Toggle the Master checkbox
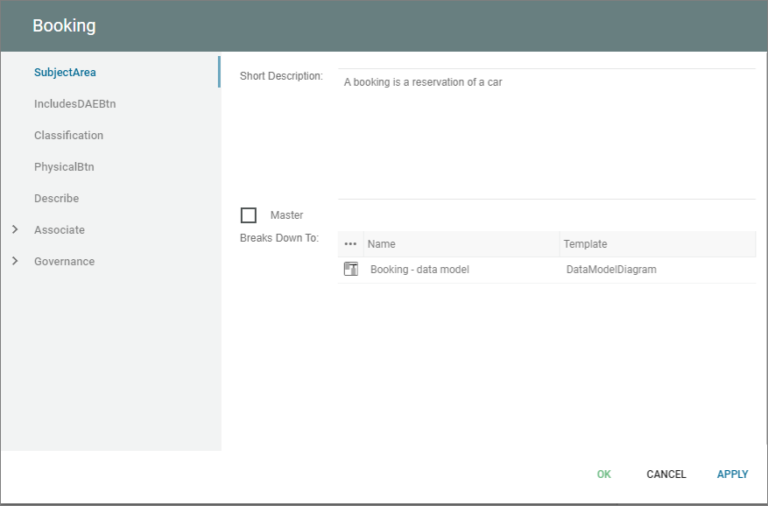This screenshot has width=768, height=506. [x=248, y=215]
